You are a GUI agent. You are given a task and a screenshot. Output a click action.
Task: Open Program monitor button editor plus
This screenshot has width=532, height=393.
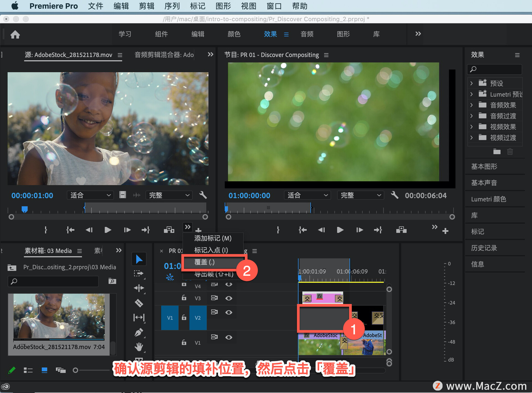tap(445, 231)
